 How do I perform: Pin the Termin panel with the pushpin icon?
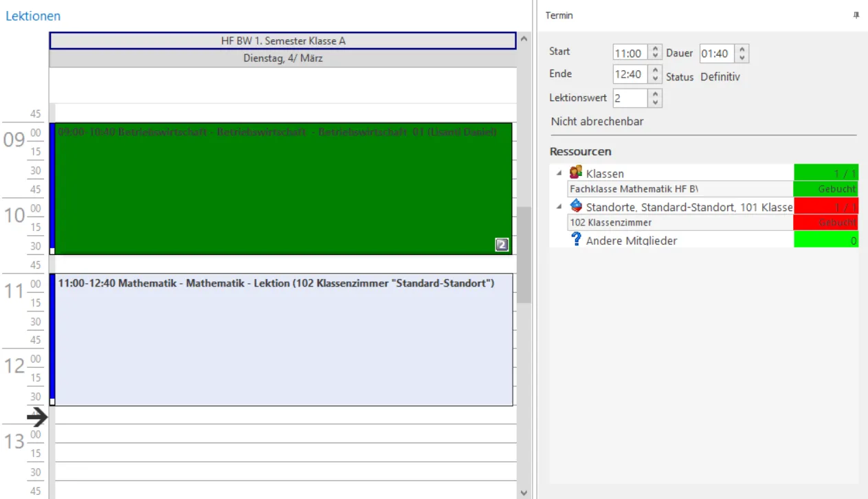pos(856,16)
